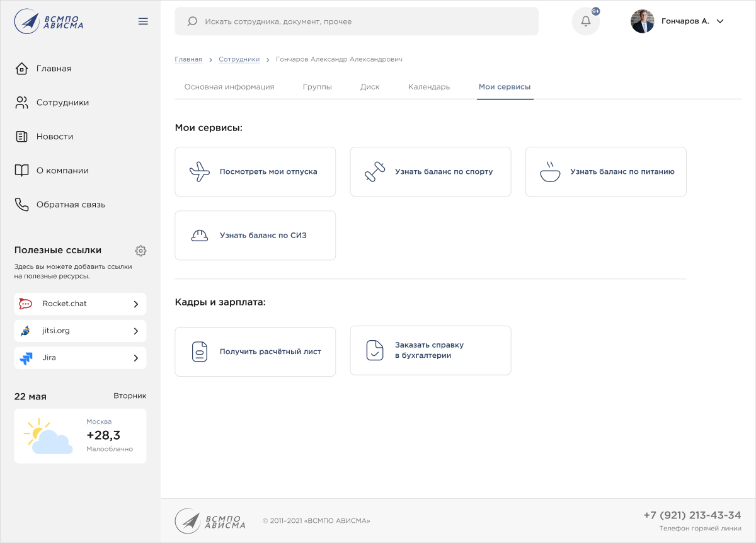Expand the Гончаров А. user menu
Image resolution: width=756 pixels, height=543 pixels.
[720, 21]
